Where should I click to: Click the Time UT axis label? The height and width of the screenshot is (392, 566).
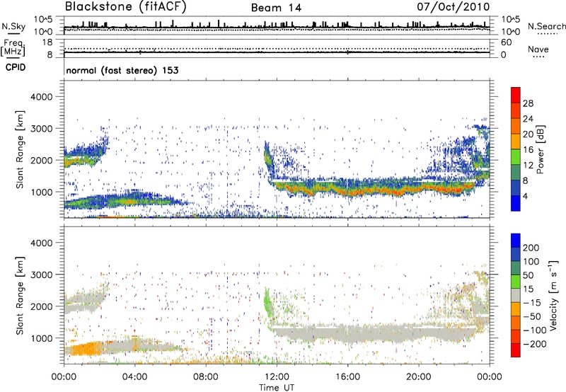277,388
